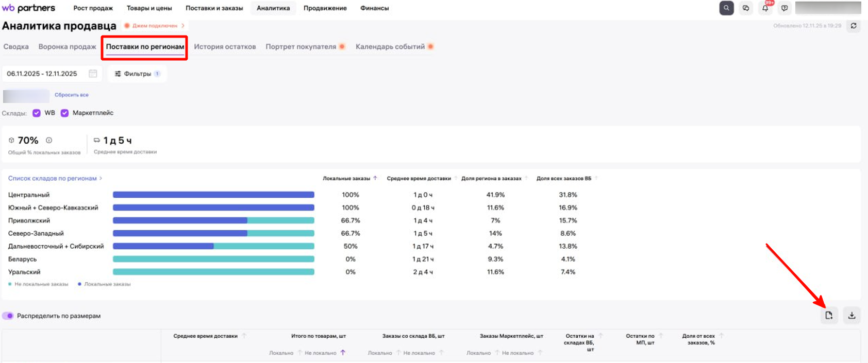
Task: Click 2 д 4 ч delivery time value
Action: pyautogui.click(x=423, y=272)
